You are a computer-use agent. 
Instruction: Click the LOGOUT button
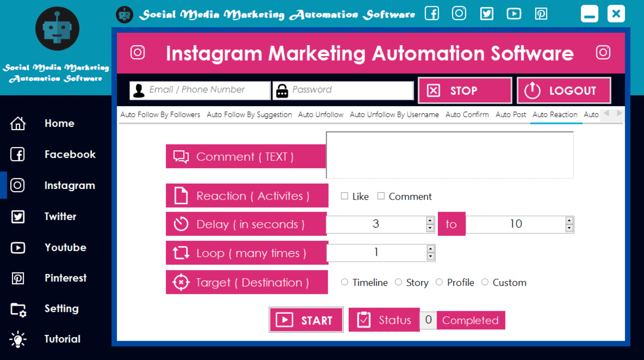[564, 90]
